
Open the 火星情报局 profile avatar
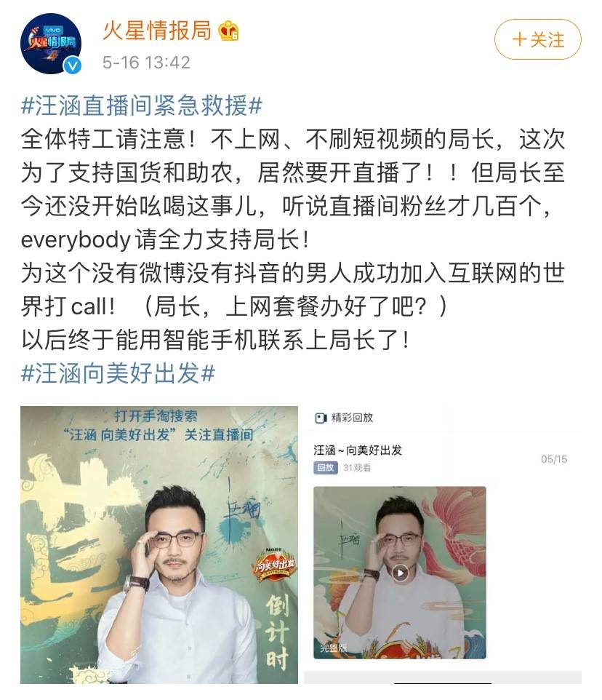pos(51,44)
